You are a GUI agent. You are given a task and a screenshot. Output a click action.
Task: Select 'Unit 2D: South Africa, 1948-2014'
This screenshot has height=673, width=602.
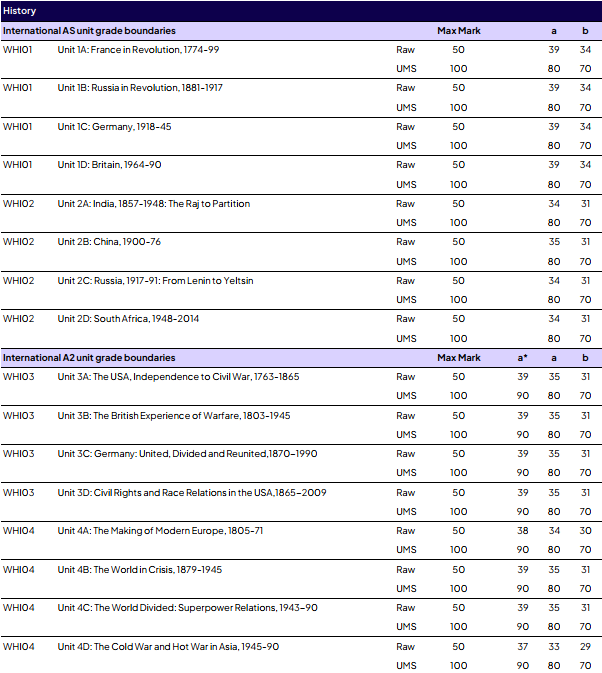(128, 319)
